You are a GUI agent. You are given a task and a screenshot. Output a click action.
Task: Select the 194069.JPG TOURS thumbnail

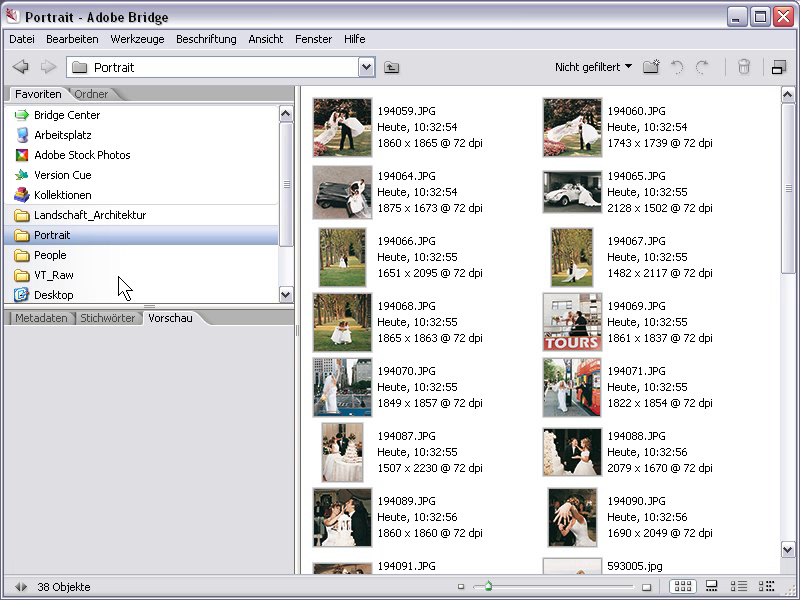572,322
